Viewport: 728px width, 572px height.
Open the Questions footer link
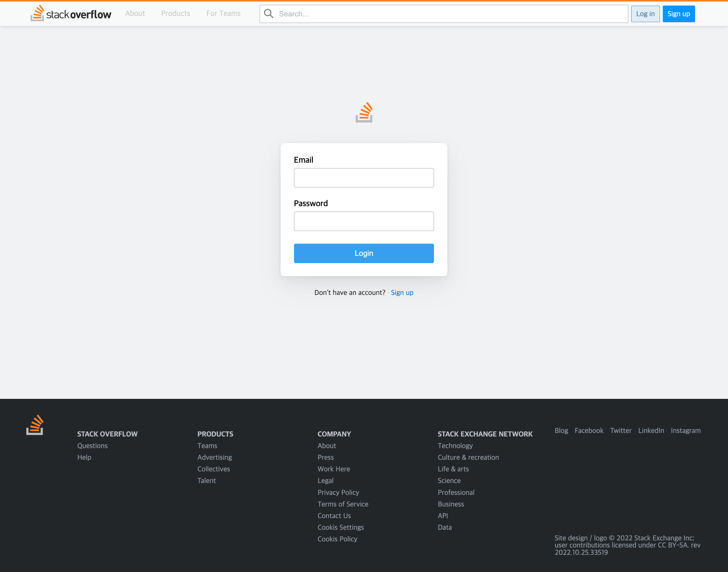pos(93,446)
